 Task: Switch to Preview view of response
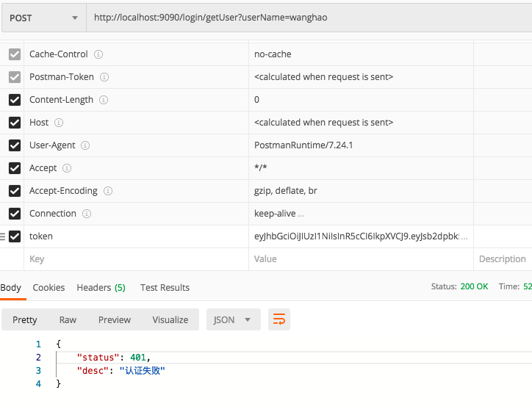(115, 319)
